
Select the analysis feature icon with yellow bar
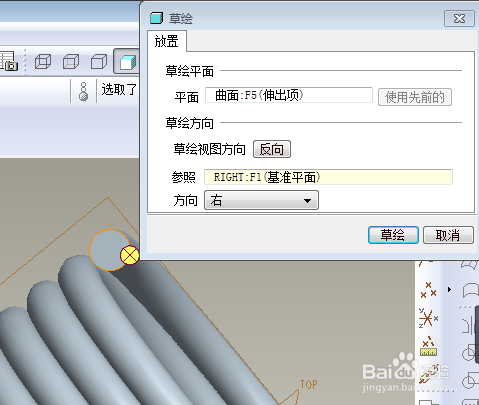pos(428,347)
